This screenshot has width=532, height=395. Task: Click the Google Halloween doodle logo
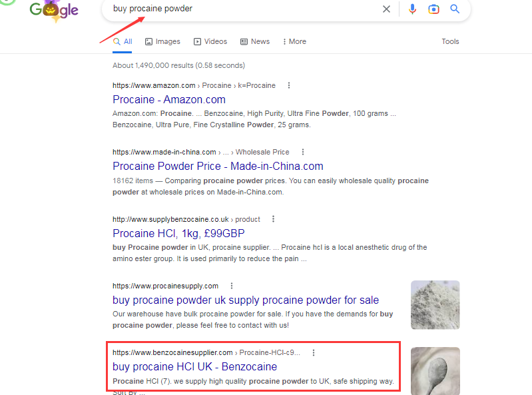click(54, 10)
